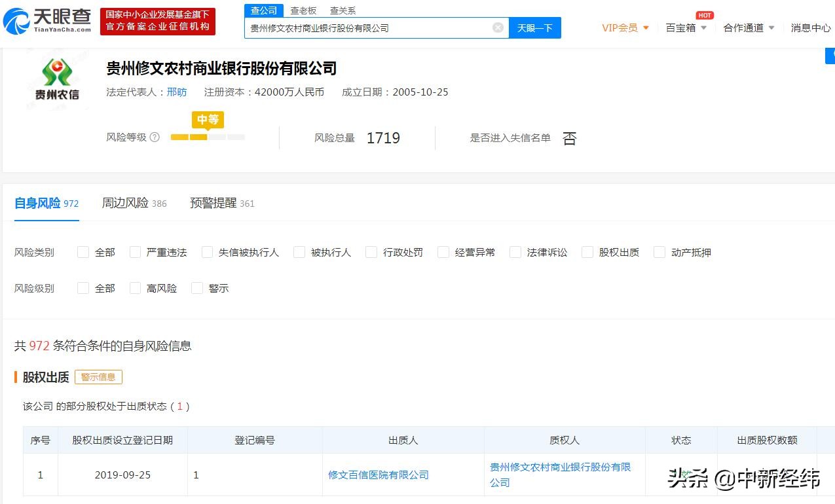Check the 全部 box under 风险类别
The width and height of the screenshot is (835, 504).
coord(83,252)
